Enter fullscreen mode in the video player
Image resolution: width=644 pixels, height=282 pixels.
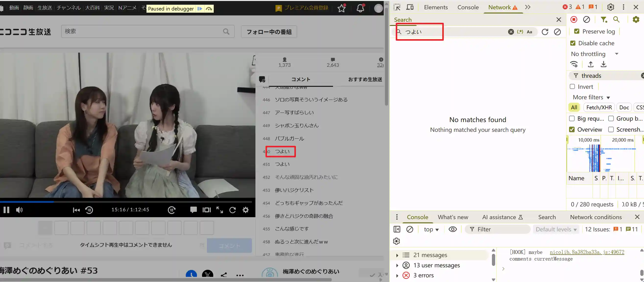(219, 210)
